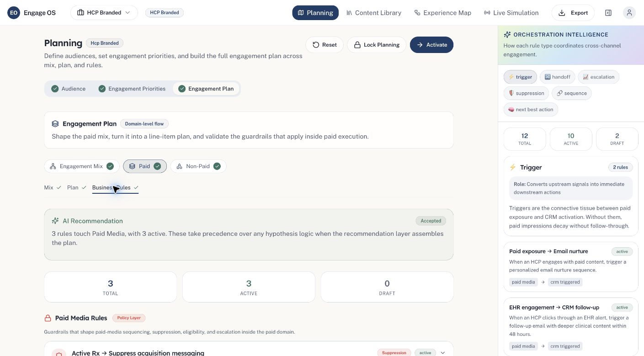Reset the planning
The image size is (644, 356).
coord(325,45)
